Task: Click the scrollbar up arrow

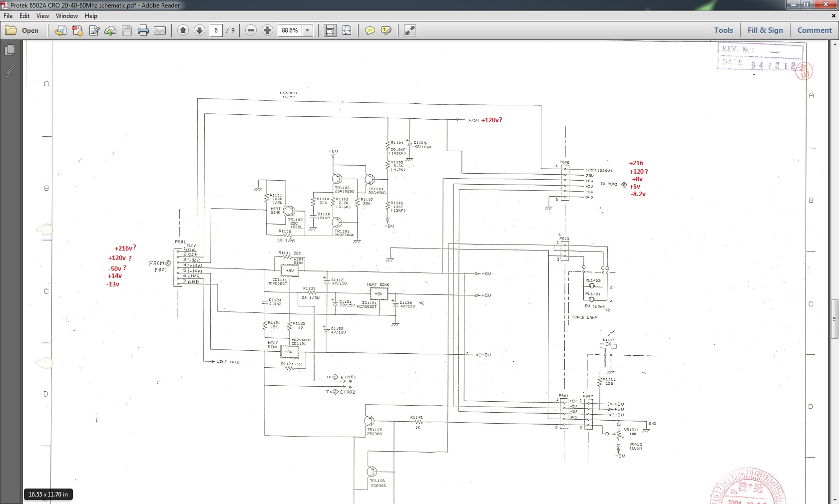Action: coord(835,45)
